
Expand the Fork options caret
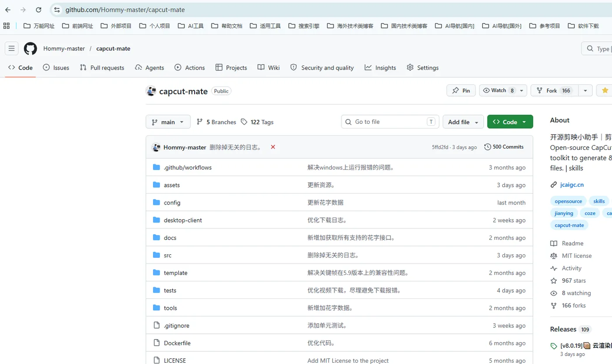[585, 90]
